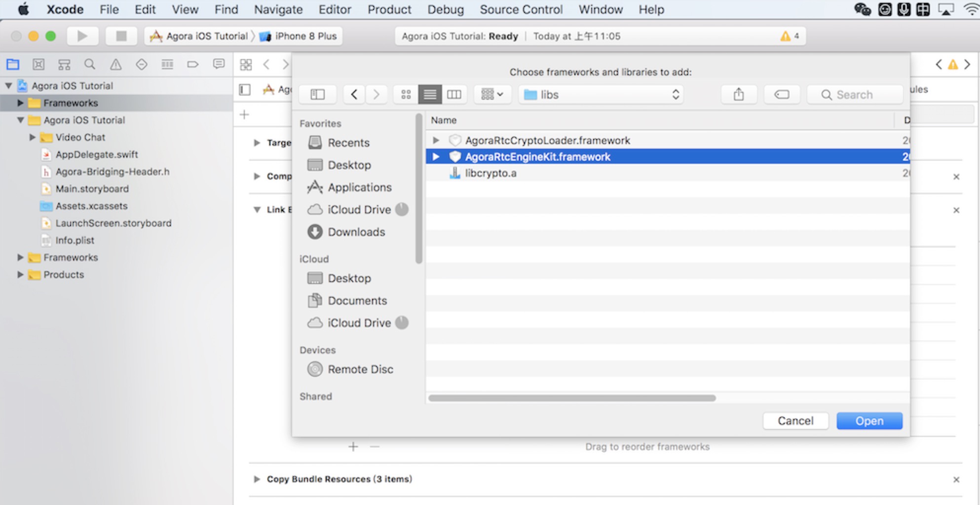
Task: Select AppDelegate.swift in project navigator
Action: point(96,154)
